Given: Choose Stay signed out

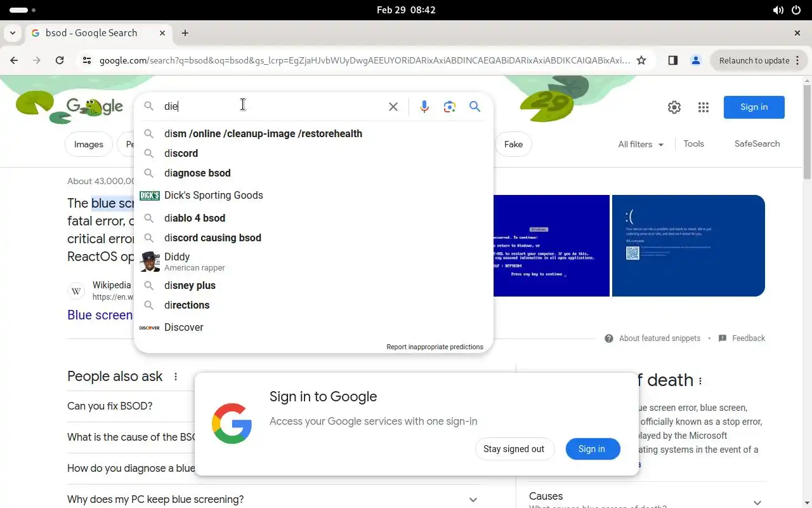Looking at the screenshot, I should [514, 449].
